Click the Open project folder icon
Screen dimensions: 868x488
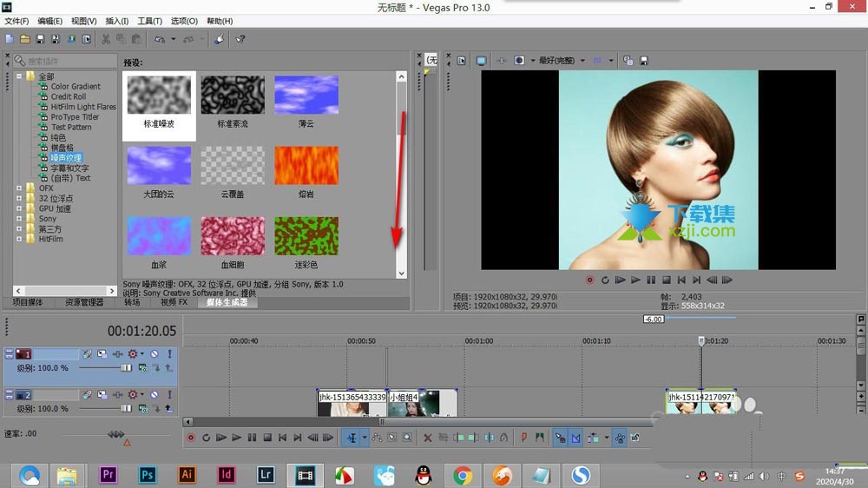[x=25, y=39]
